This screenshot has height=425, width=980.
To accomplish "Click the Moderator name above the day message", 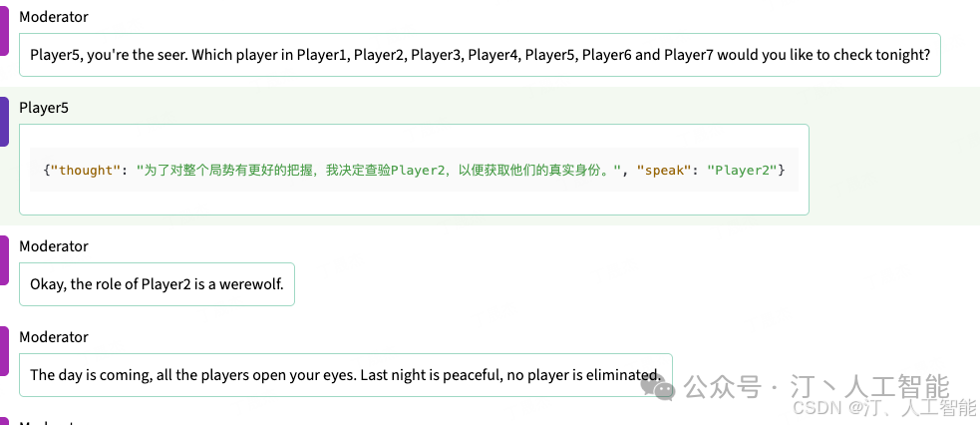I will (x=54, y=337).
